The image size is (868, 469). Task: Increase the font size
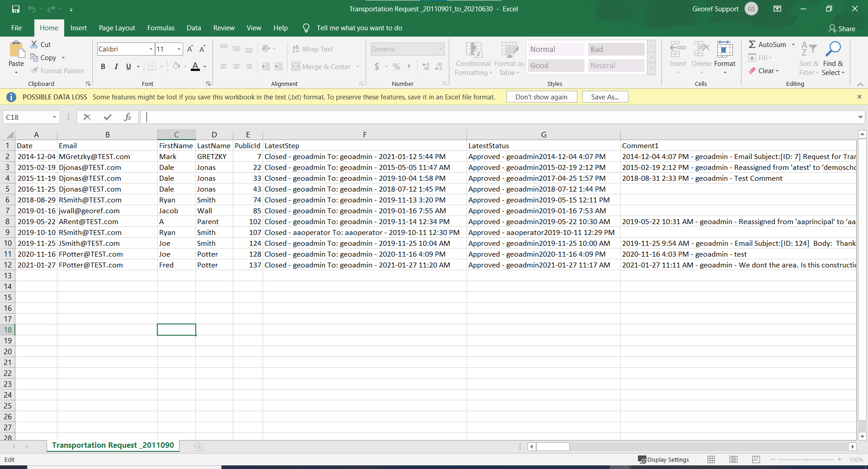pos(190,49)
